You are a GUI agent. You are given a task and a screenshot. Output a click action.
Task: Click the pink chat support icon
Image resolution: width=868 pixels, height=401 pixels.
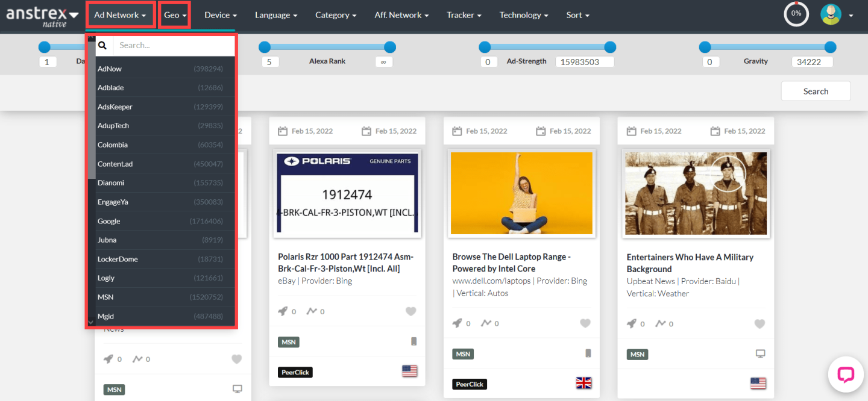point(846,375)
